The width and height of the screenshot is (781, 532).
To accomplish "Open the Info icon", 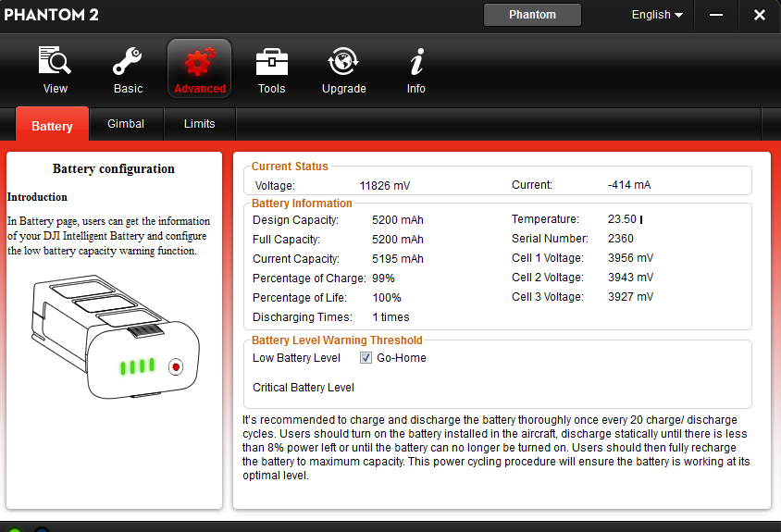I will 416,61.
